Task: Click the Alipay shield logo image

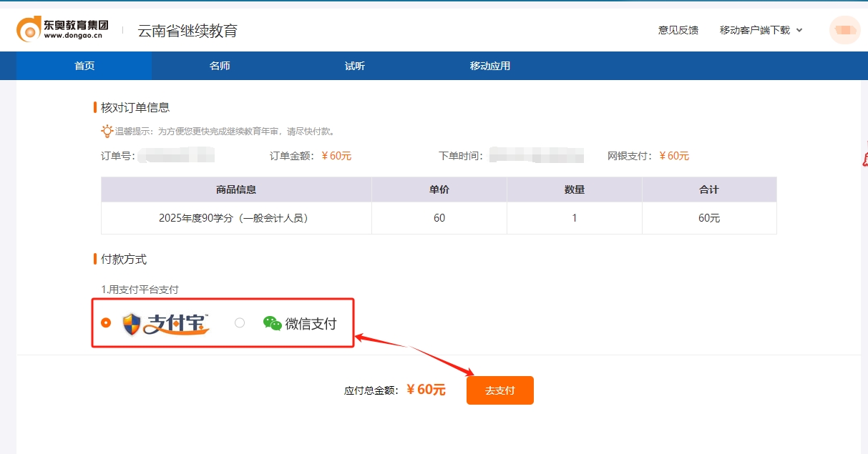Action: point(131,322)
